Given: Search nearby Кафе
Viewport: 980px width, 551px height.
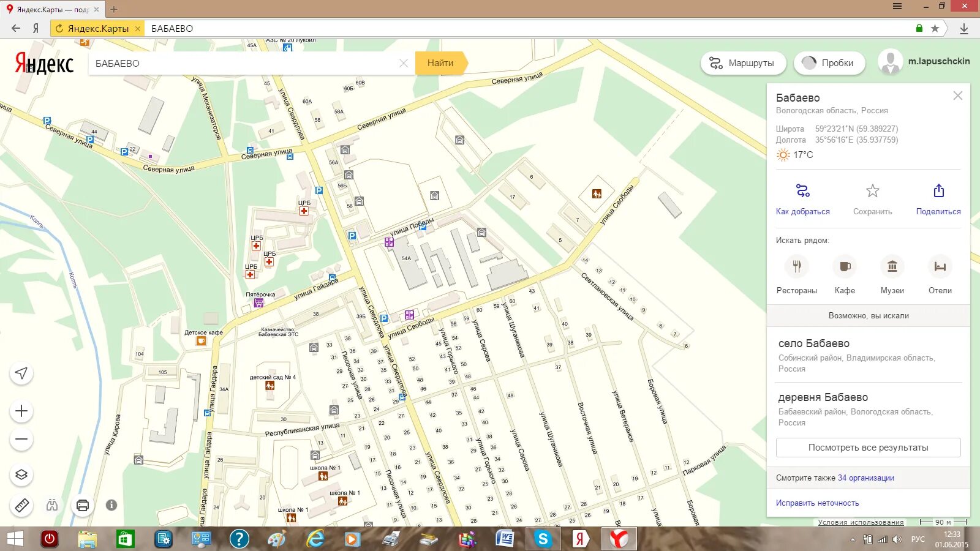Looking at the screenshot, I should [845, 274].
